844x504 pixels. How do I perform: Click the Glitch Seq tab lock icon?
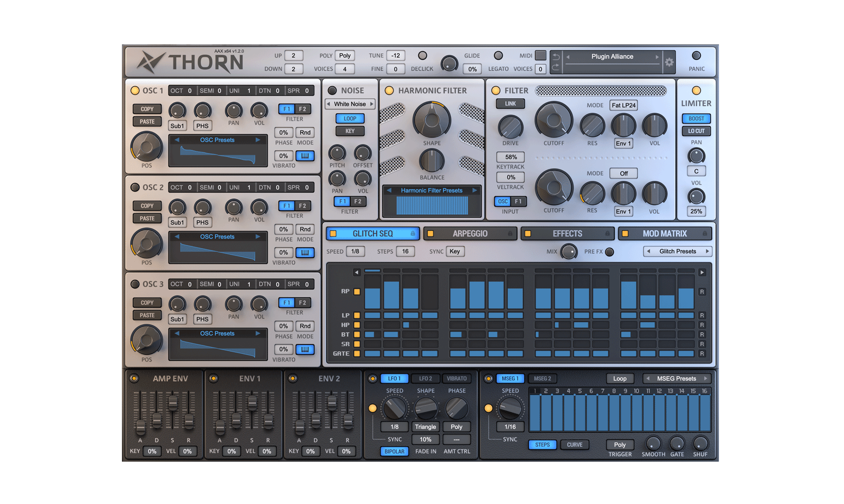[x=413, y=234]
